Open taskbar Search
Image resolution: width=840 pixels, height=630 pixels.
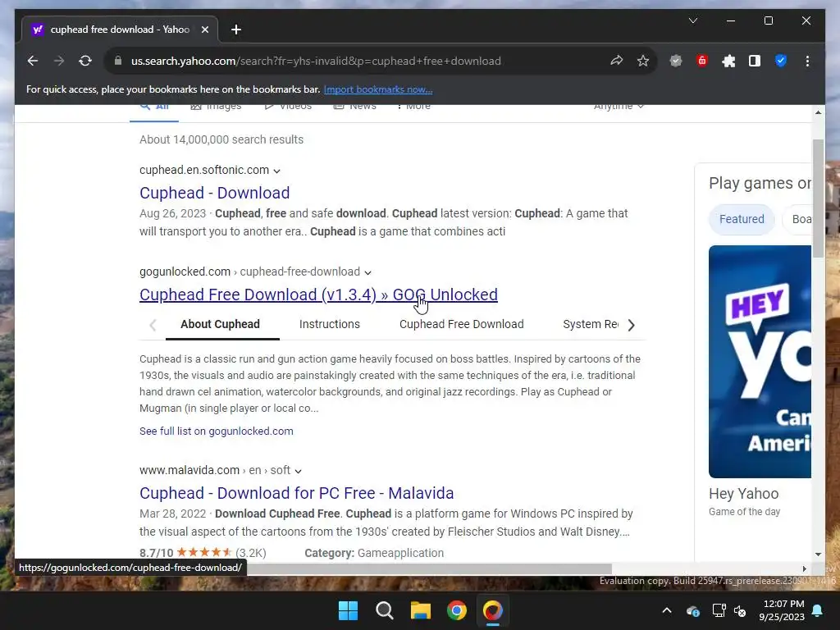(x=384, y=610)
